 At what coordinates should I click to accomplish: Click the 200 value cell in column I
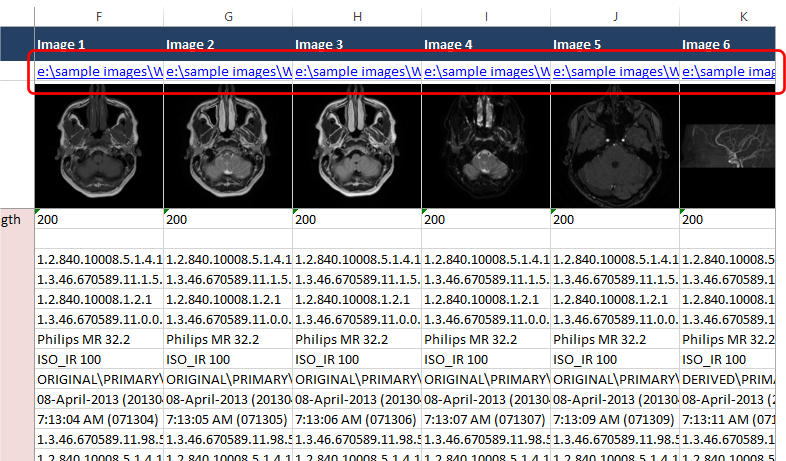(486, 219)
